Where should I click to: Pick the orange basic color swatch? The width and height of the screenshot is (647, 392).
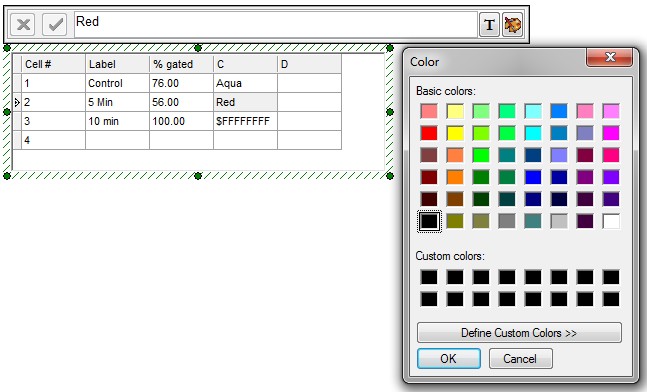pos(455,177)
